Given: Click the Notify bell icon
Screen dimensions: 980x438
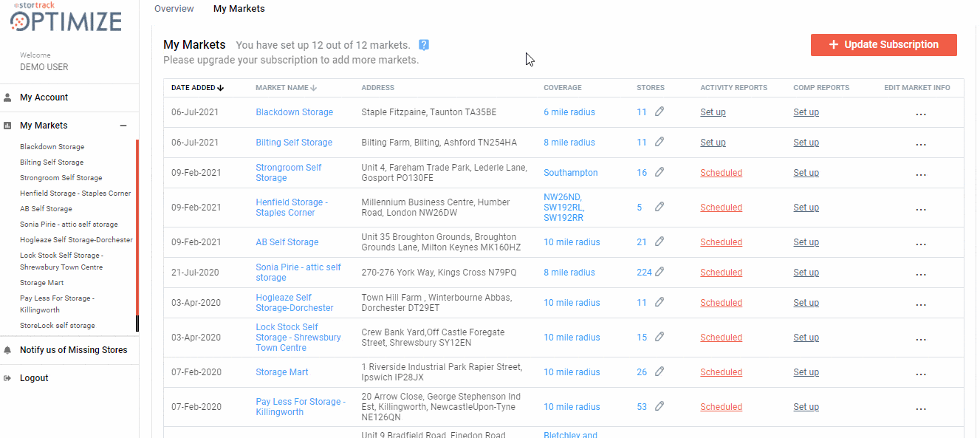Looking at the screenshot, I should [7, 350].
